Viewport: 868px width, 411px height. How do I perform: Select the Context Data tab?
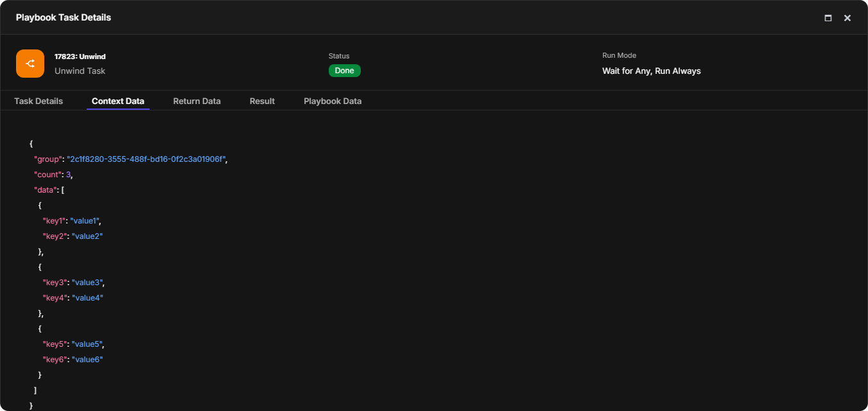click(x=118, y=101)
